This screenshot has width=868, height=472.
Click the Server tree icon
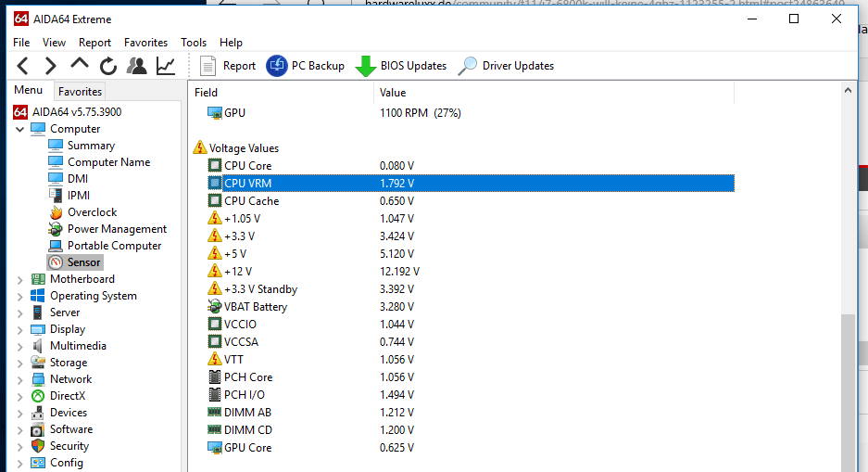coord(38,313)
